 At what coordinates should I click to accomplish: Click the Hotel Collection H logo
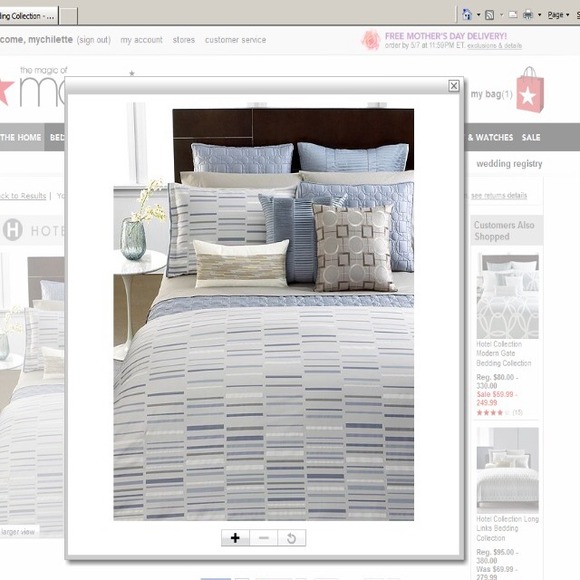13,229
